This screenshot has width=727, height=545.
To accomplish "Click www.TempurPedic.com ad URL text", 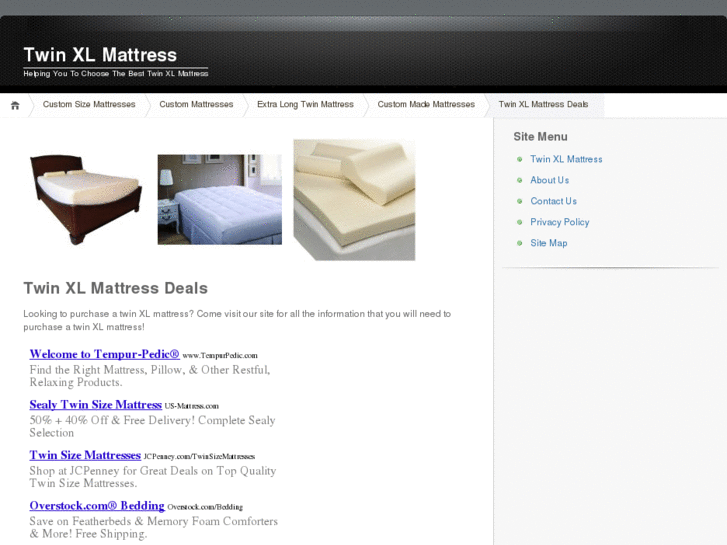I will (x=220, y=356).
